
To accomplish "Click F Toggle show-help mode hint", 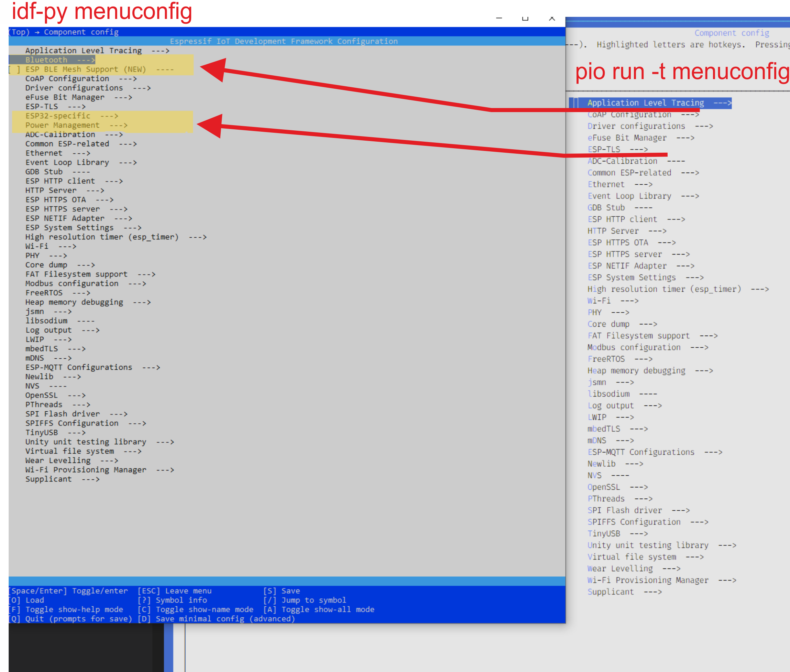I will coord(66,609).
